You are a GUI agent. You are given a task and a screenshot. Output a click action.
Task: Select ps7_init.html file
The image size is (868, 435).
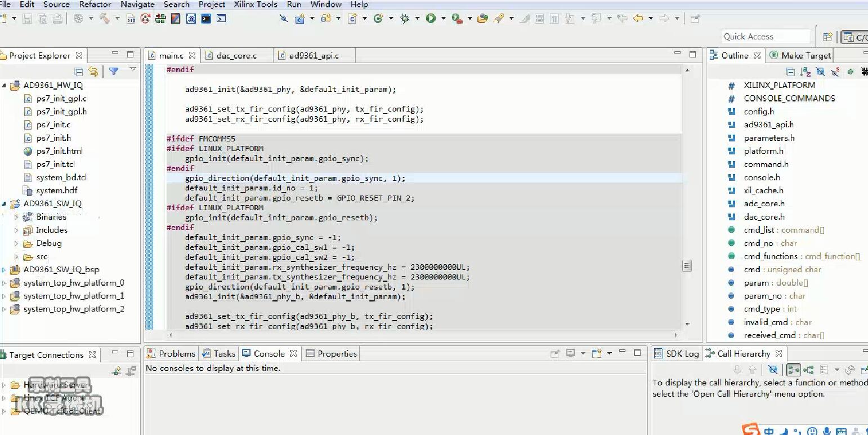click(x=59, y=151)
